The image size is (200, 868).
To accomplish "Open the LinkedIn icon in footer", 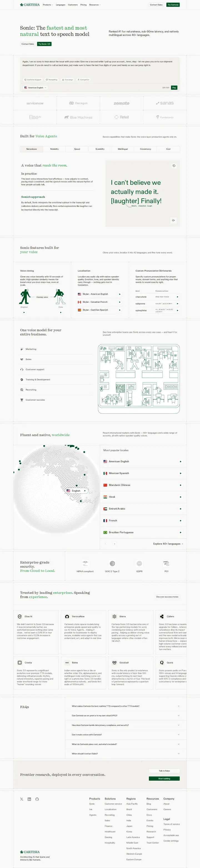I will pos(29,799).
